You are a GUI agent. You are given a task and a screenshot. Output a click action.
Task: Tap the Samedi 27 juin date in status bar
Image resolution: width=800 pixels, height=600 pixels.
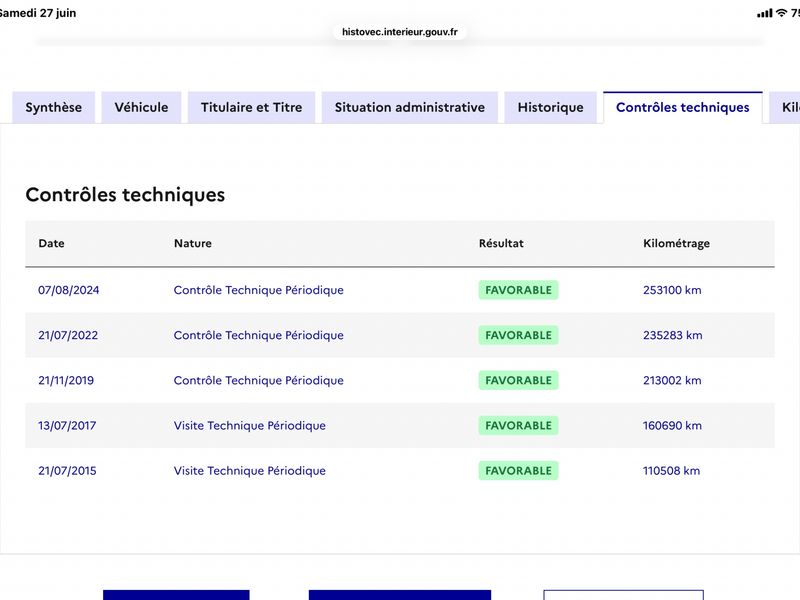(x=38, y=13)
